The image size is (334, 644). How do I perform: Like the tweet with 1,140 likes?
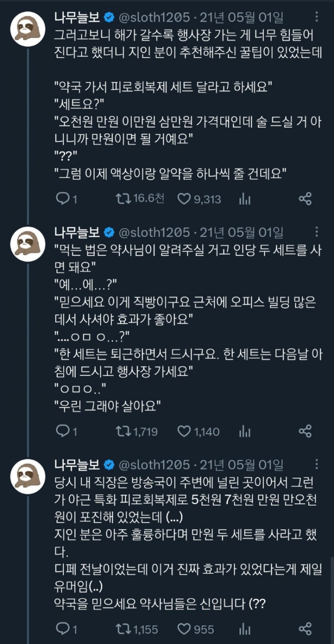click(x=184, y=431)
